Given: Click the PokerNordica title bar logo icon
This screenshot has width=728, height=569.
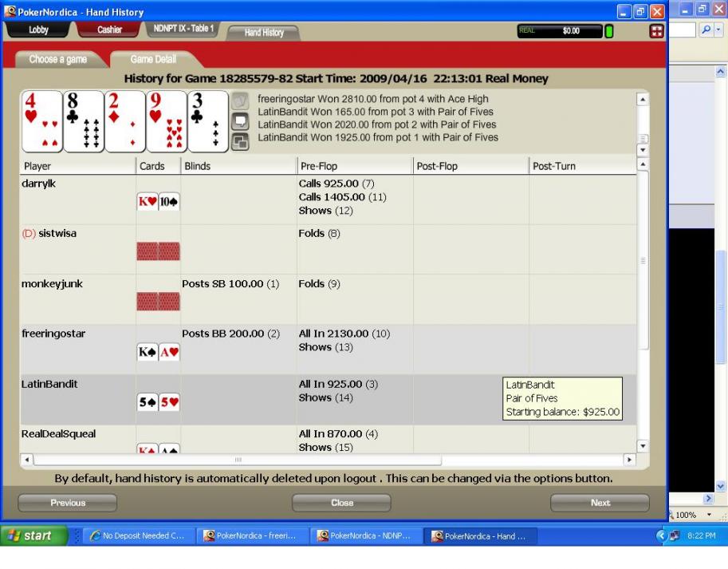Looking at the screenshot, I should 10,11.
